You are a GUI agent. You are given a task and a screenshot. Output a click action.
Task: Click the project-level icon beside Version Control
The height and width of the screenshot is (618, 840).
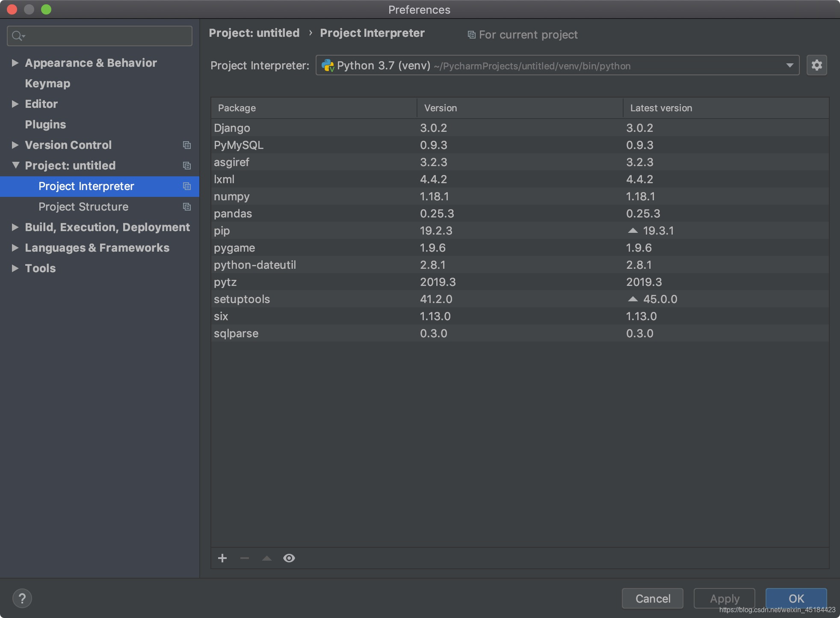(x=187, y=145)
